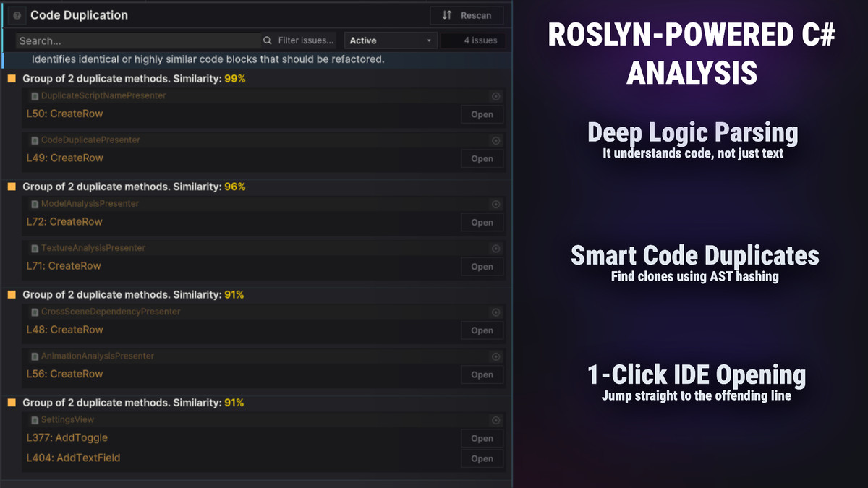The image size is (868, 488).
Task: Click the 4 issues counter
Action: pos(473,40)
